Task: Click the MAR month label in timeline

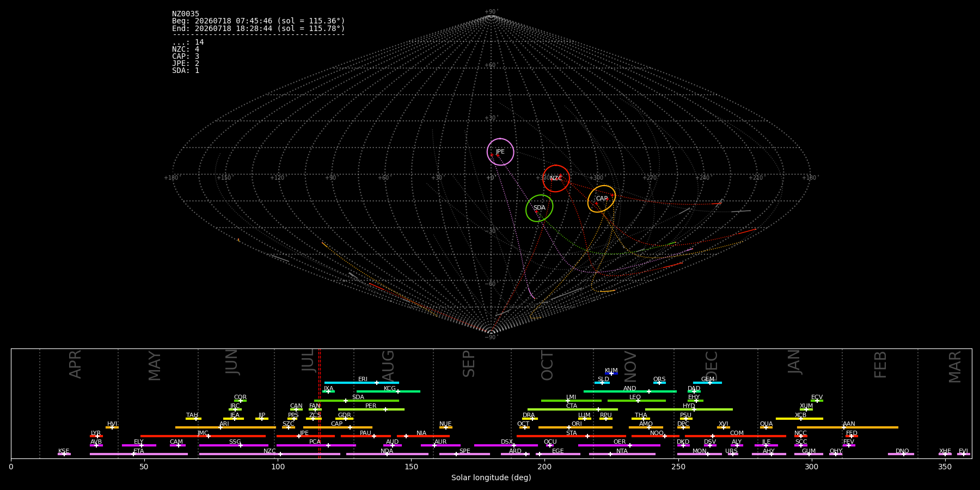Action: [955, 367]
